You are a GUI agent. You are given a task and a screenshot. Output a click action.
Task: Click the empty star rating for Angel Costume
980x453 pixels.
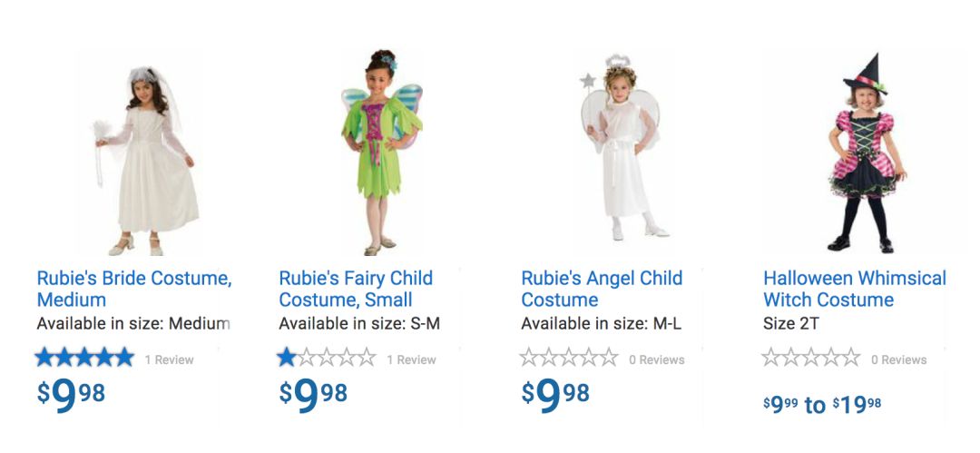coord(569,358)
